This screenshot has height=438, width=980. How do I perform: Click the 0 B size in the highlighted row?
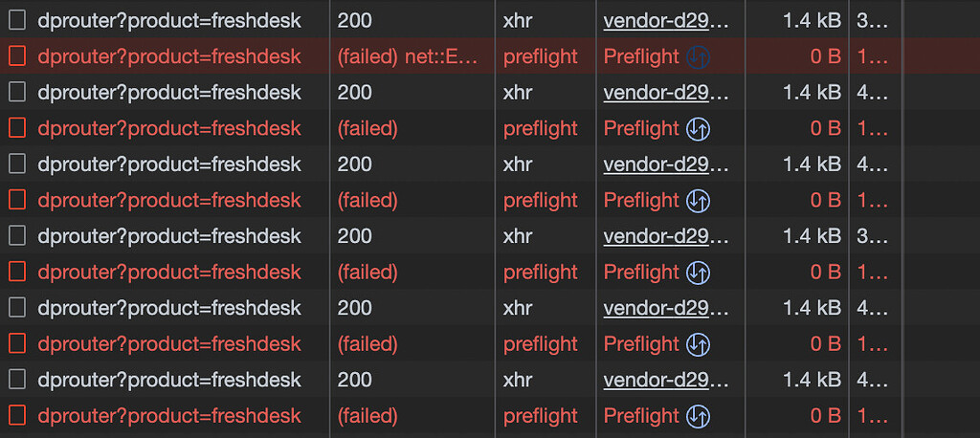[x=825, y=56]
